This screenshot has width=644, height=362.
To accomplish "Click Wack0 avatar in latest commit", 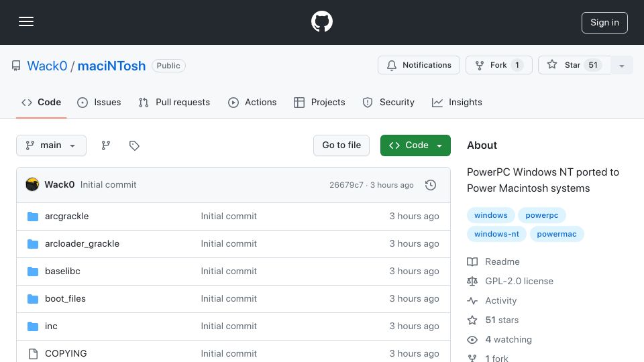I will coord(32,185).
